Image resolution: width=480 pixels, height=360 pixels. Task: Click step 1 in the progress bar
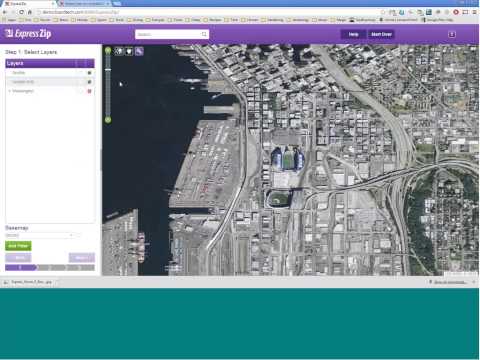pyautogui.click(x=21, y=267)
